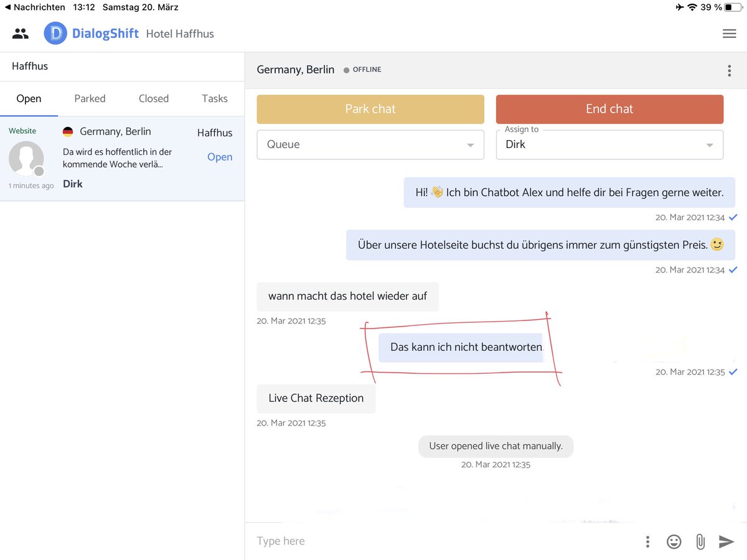Screen dimensions: 747x560
Task: Open the Queue dropdown
Action: pyautogui.click(x=370, y=144)
